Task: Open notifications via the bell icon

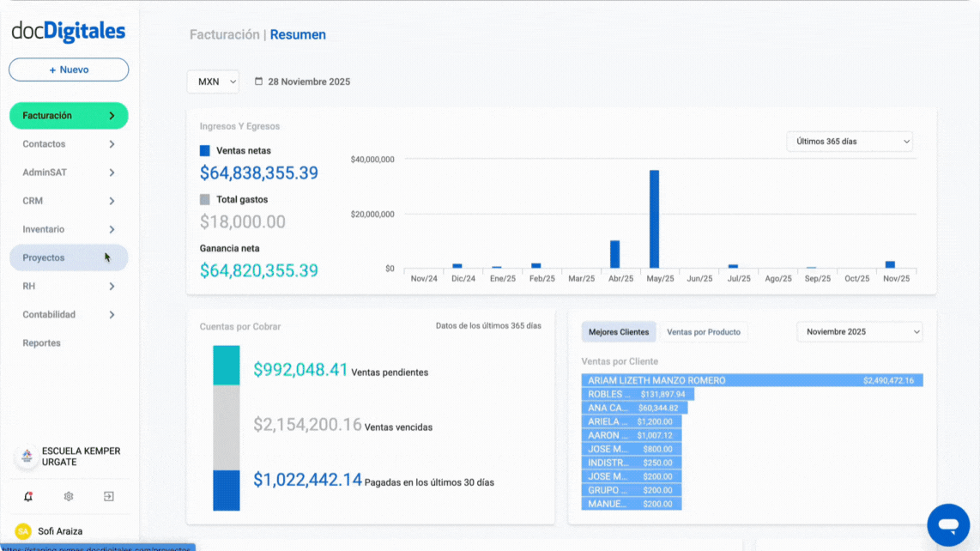Action: coord(28,496)
